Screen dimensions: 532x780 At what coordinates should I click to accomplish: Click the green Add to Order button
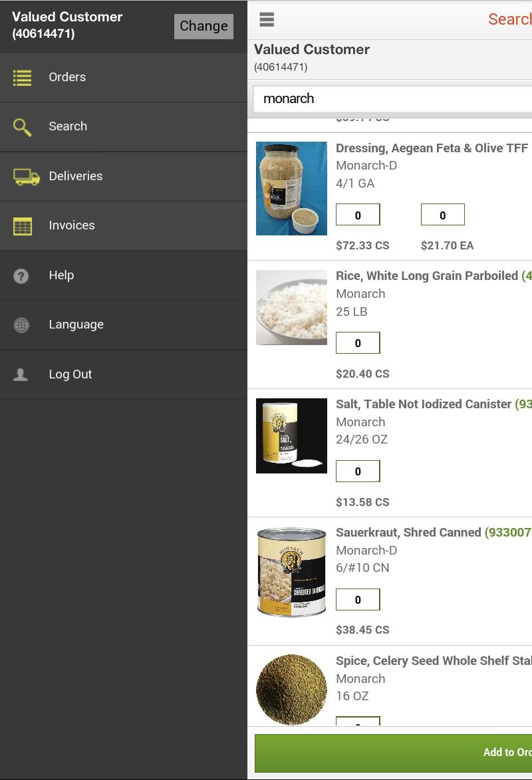tap(393, 753)
